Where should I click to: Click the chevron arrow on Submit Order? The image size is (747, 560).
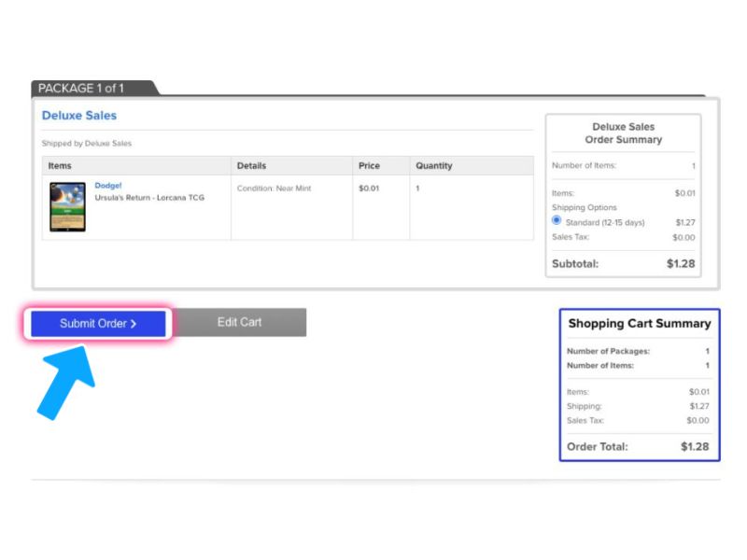pos(134,324)
